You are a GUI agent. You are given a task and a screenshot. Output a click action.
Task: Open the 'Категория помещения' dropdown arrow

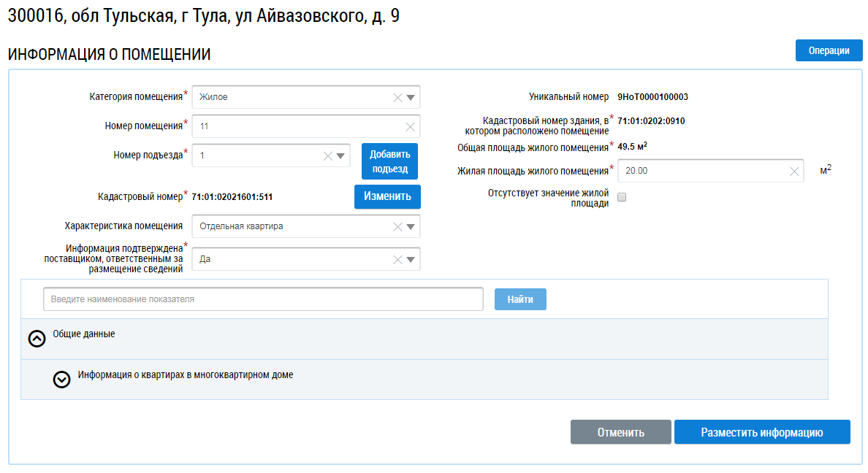coord(411,98)
